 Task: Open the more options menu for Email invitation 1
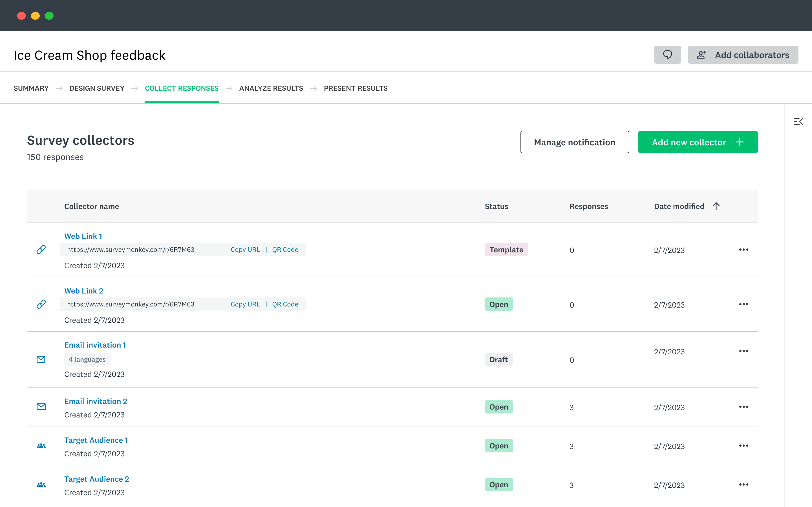[x=743, y=351]
